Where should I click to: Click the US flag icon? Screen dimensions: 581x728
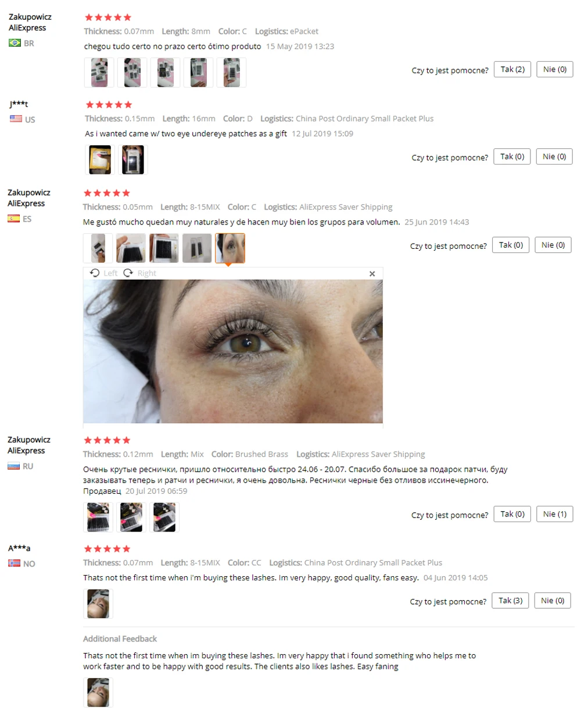(16, 119)
